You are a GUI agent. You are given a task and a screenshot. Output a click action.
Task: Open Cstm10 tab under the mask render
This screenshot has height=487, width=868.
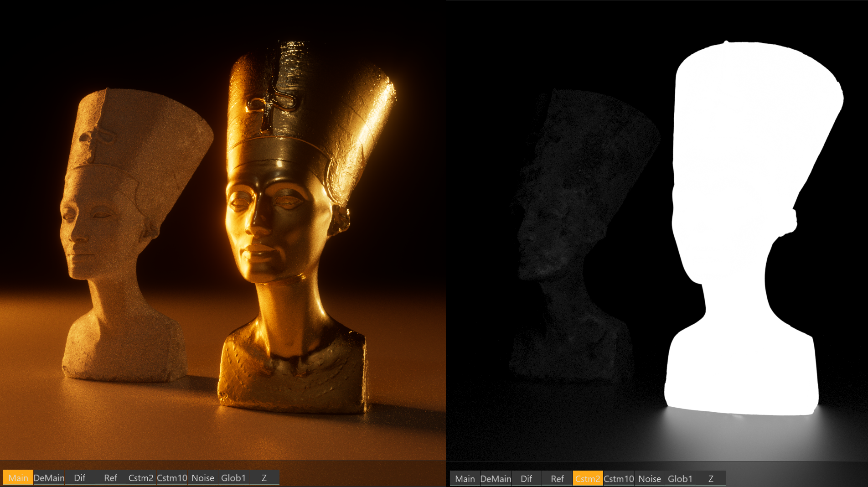(619, 478)
